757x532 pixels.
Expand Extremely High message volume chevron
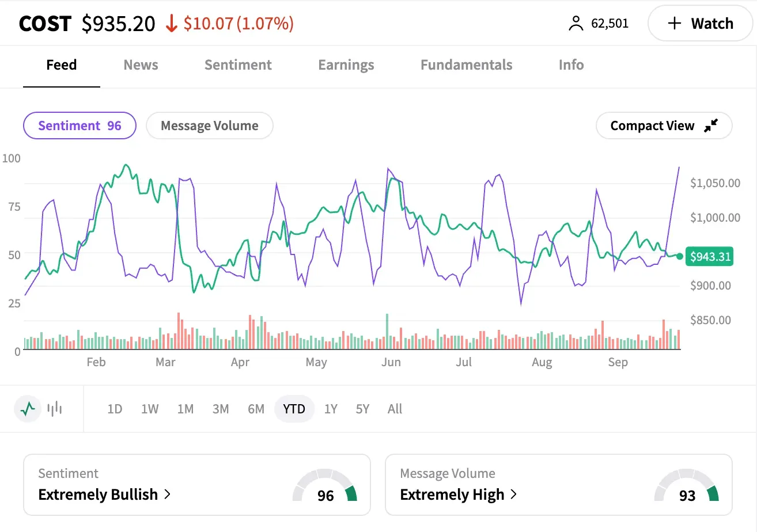[514, 494]
